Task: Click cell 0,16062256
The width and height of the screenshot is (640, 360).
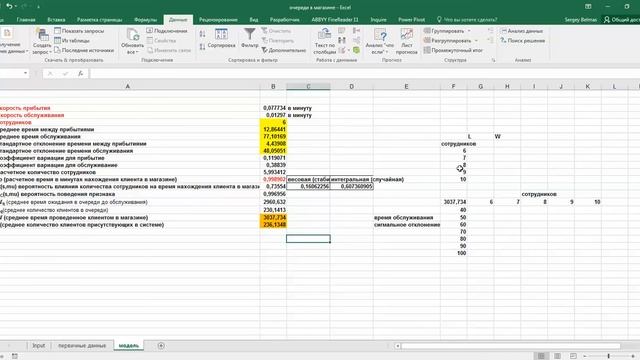Action: tap(308, 186)
